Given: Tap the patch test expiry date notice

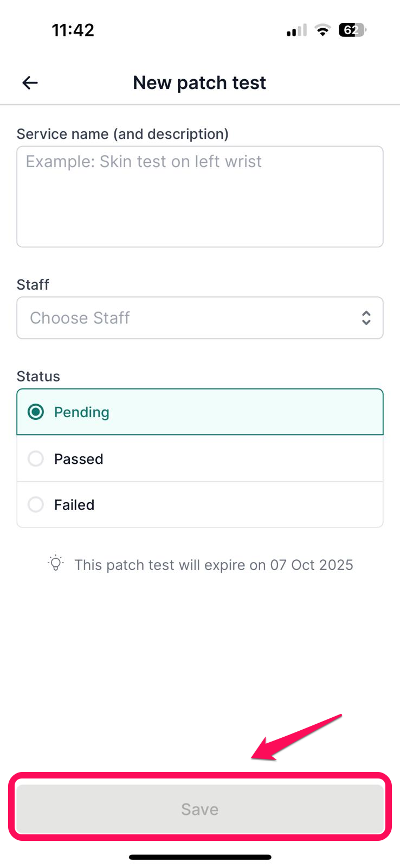Looking at the screenshot, I should (x=214, y=565).
